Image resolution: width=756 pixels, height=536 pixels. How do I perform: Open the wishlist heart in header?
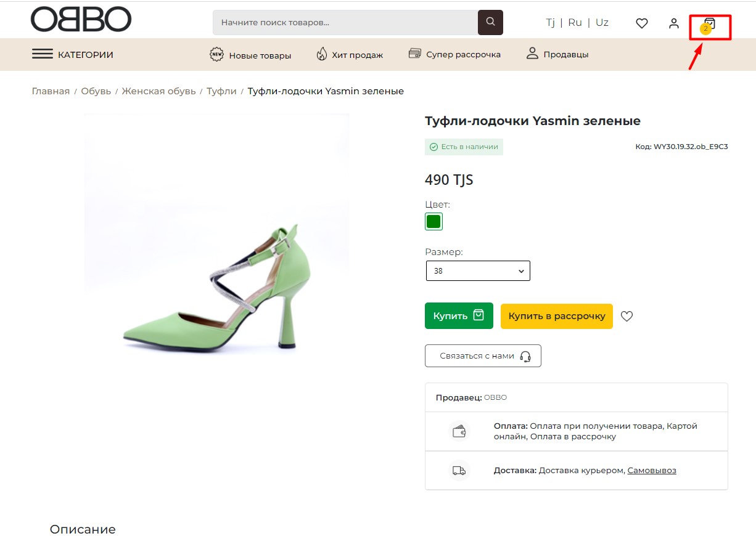tap(642, 23)
